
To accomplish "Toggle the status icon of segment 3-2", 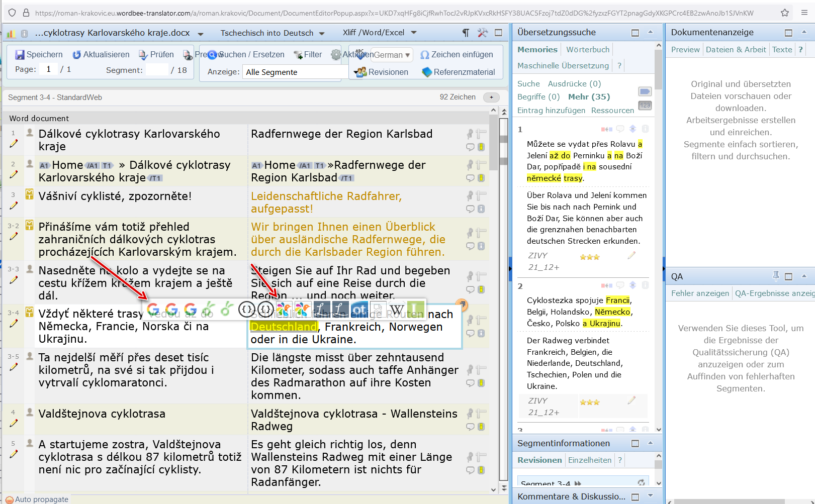I will [30, 225].
